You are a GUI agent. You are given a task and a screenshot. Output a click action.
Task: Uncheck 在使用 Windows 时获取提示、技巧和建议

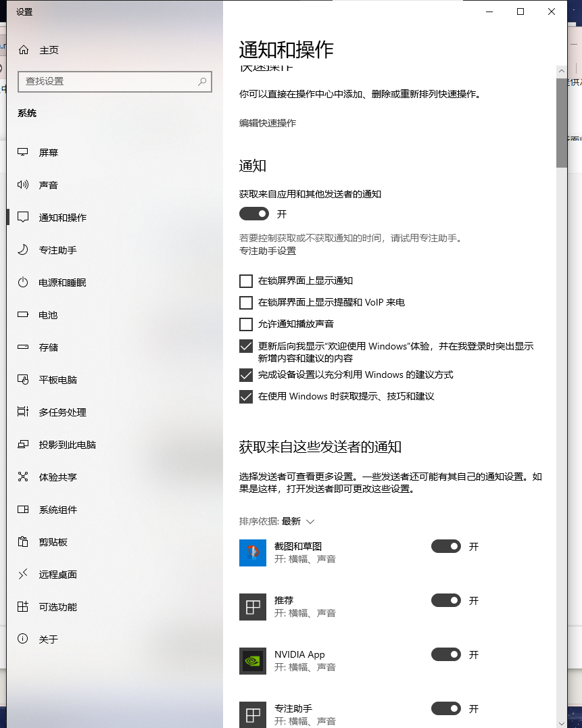(246, 397)
